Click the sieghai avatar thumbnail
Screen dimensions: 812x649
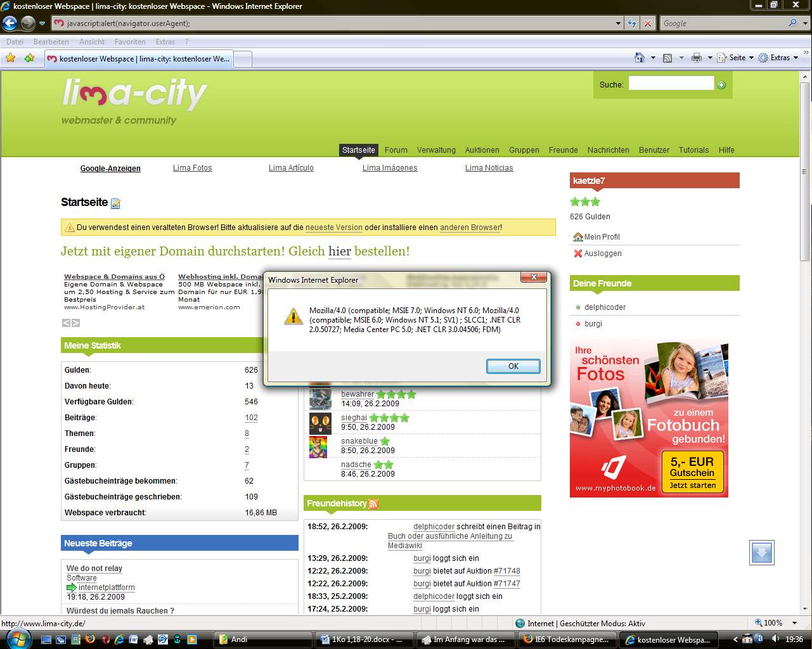point(320,423)
